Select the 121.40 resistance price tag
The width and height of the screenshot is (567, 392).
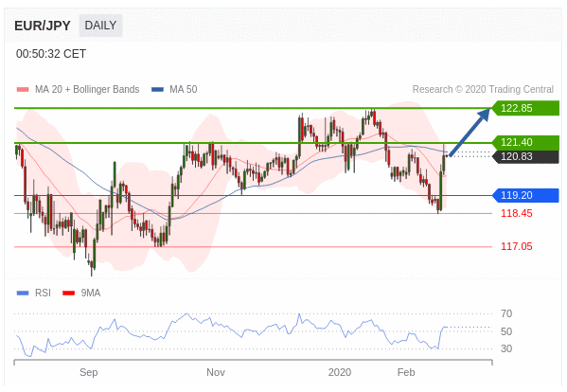525,142
